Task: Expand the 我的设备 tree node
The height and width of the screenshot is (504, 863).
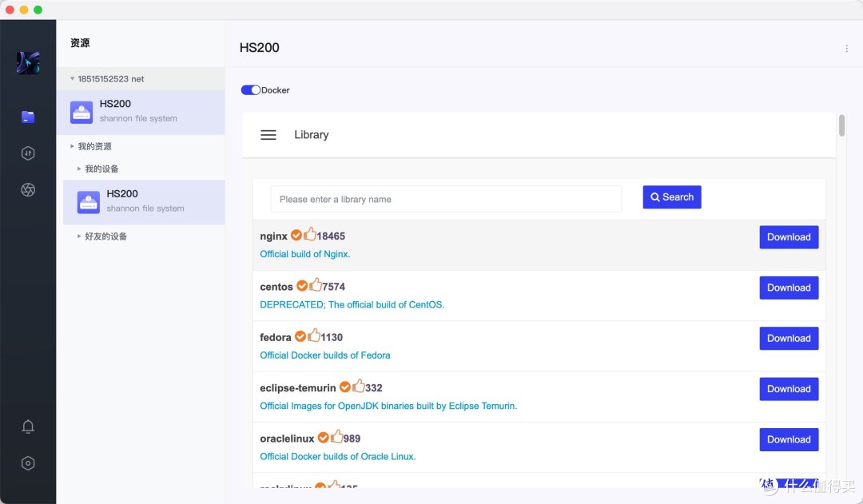Action: (79, 169)
